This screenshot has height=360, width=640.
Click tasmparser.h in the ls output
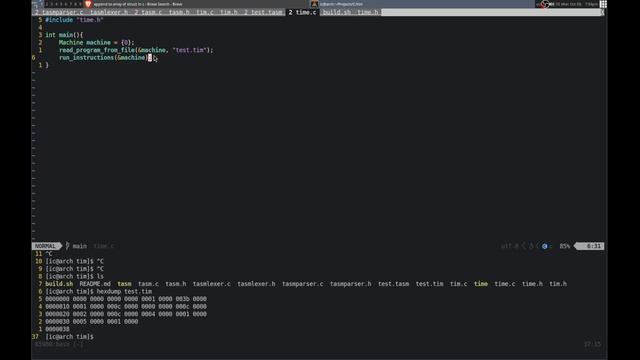[351, 284]
